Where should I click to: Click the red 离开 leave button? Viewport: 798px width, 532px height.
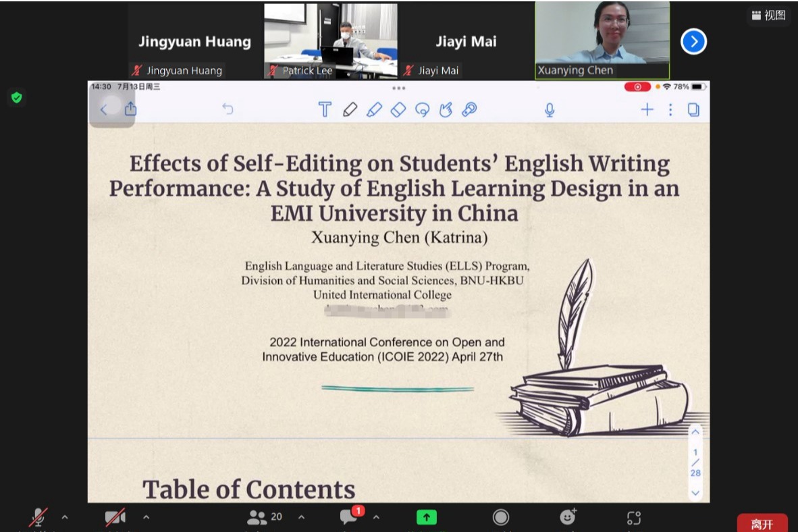[762, 523]
